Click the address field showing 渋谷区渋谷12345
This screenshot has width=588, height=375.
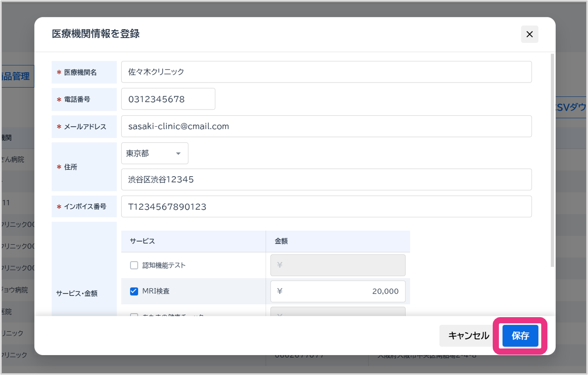click(326, 179)
